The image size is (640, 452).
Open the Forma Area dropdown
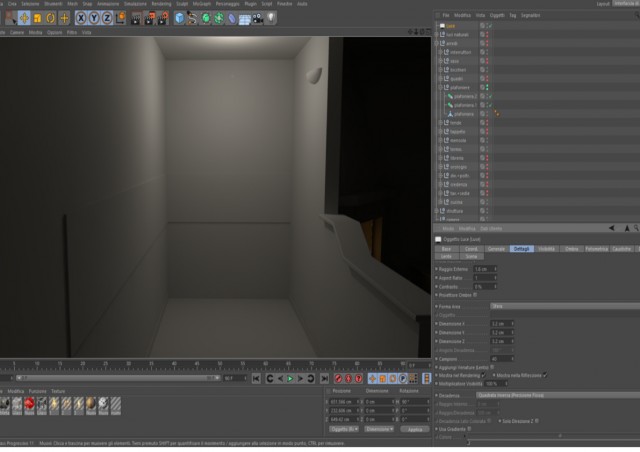tap(564, 306)
